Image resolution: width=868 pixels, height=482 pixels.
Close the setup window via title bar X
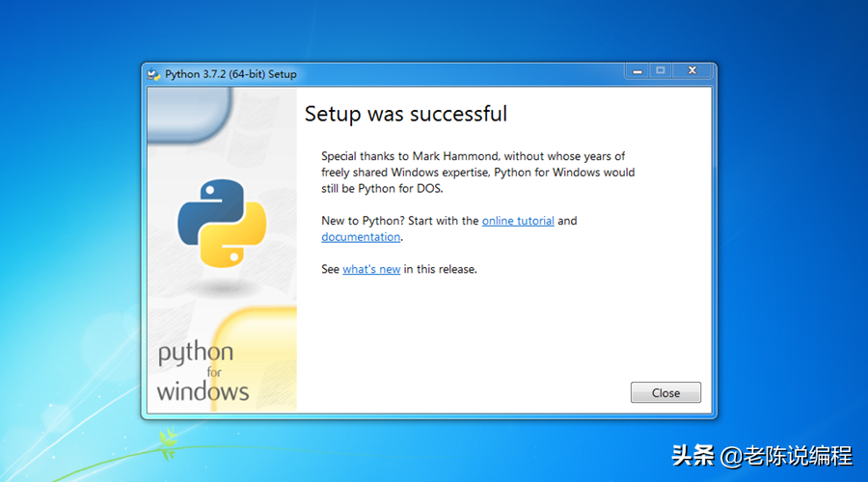point(692,70)
